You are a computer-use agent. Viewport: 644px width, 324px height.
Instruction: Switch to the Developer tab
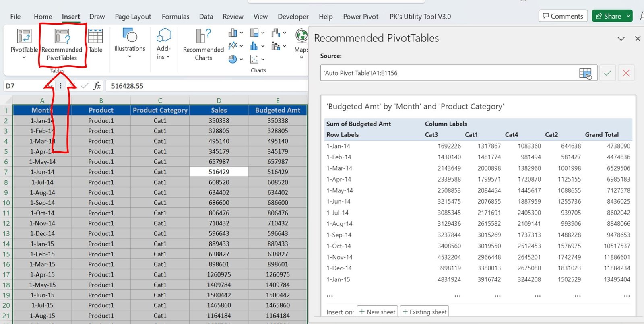pos(293,17)
